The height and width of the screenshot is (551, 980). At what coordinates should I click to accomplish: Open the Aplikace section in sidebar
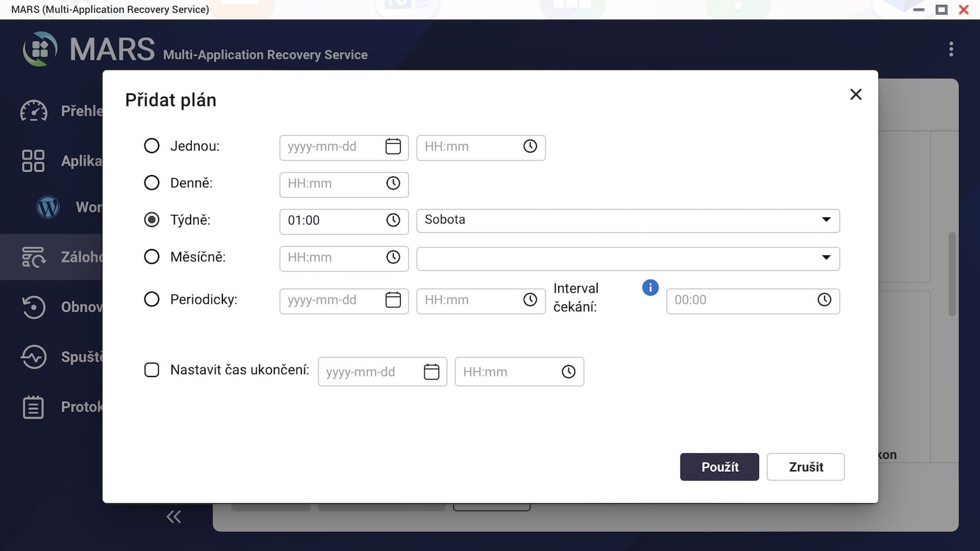[x=51, y=161]
